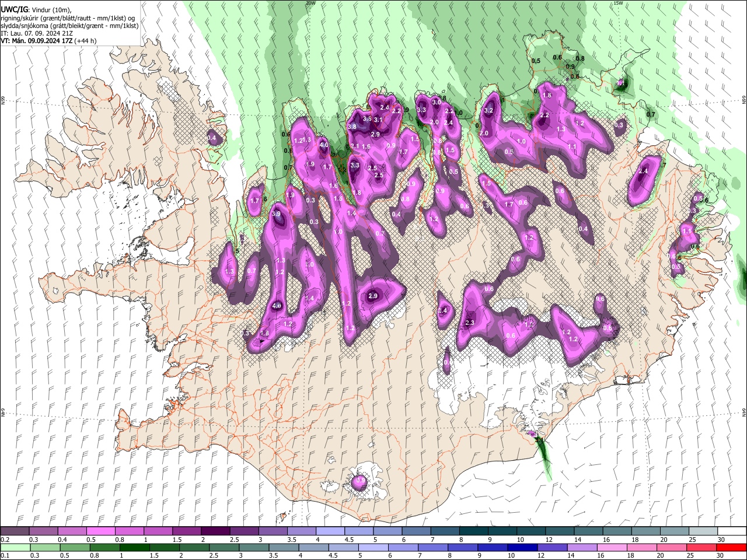Click the 3.9 value on the map

tap(276, 214)
